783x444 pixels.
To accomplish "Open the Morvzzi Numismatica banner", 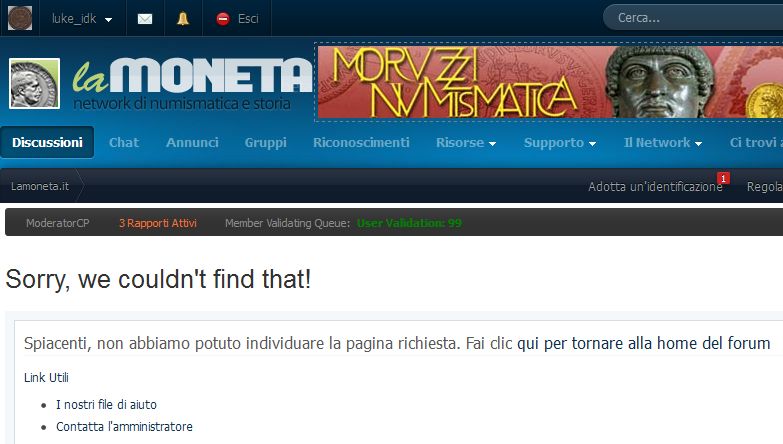I will 550,82.
